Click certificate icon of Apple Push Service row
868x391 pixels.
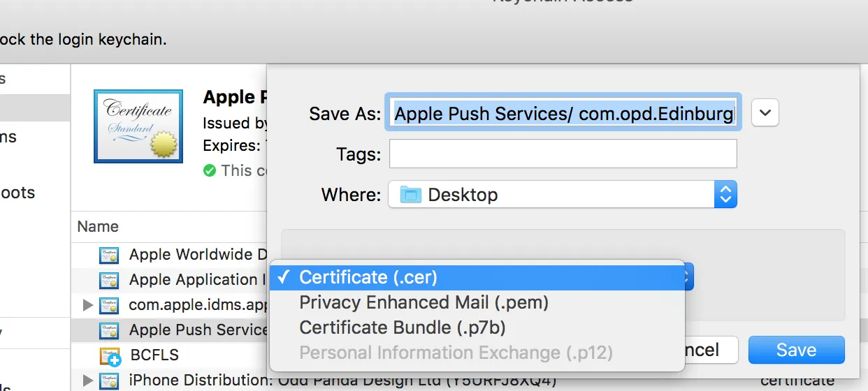pyautogui.click(x=108, y=330)
